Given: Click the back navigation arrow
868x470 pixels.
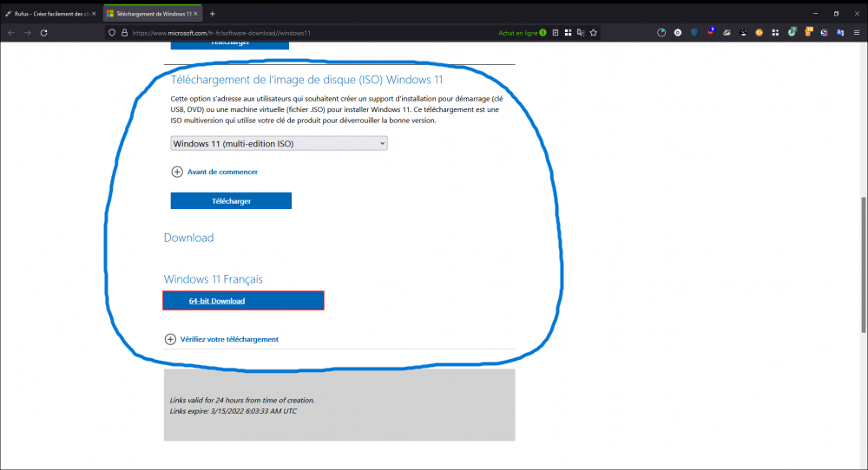Looking at the screenshot, I should click(x=10, y=32).
